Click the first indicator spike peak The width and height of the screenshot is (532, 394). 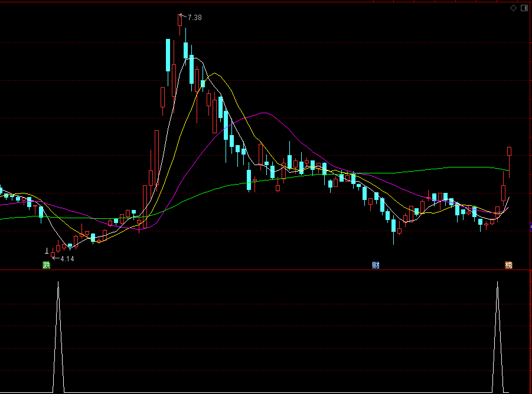click(58, 283)
